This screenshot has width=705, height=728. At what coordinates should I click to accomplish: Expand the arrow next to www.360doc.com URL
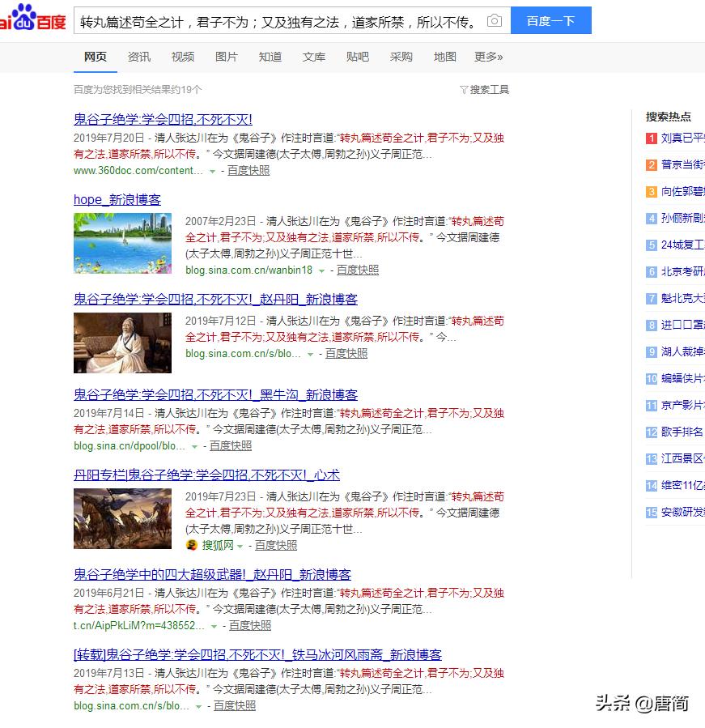[210, 172]
